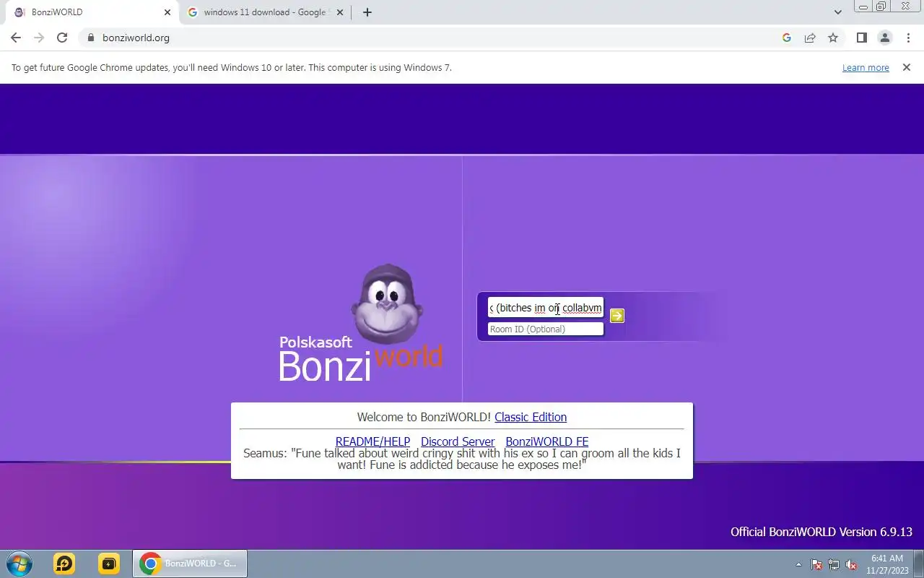This screenshot has height=578, width=924.
Task: Click the yellow arrow login button
Action: (616, 316)
